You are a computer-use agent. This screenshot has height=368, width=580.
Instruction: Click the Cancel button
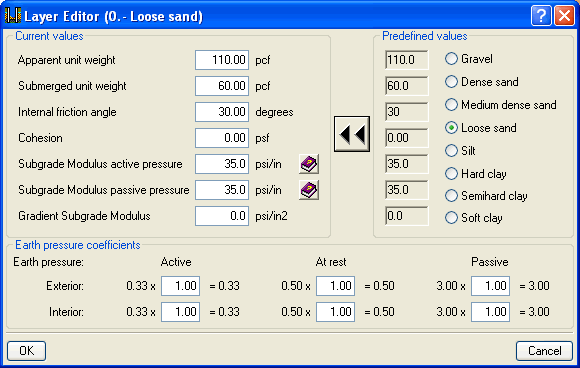pos(544,351)
